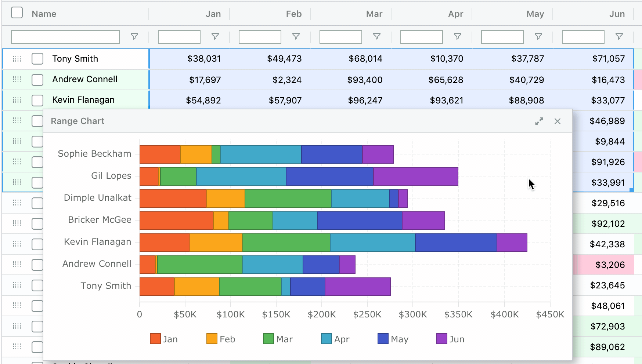Select the $2,324 cell
642x364 pixels.
(270, 80)
